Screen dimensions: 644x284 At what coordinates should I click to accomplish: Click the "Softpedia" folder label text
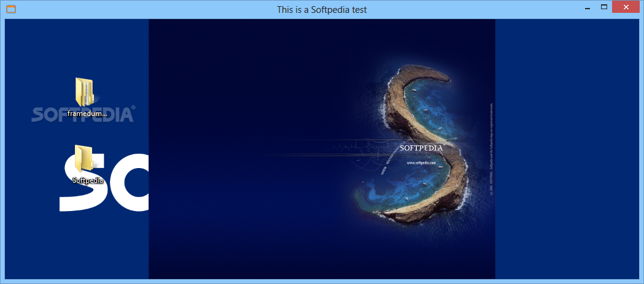[87, 180]
